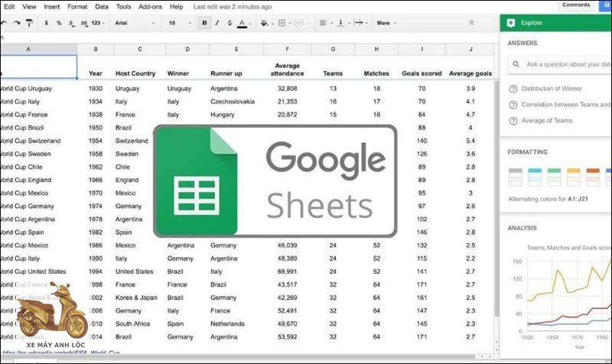Select column A header
The image size is (612, 364).
28,49
